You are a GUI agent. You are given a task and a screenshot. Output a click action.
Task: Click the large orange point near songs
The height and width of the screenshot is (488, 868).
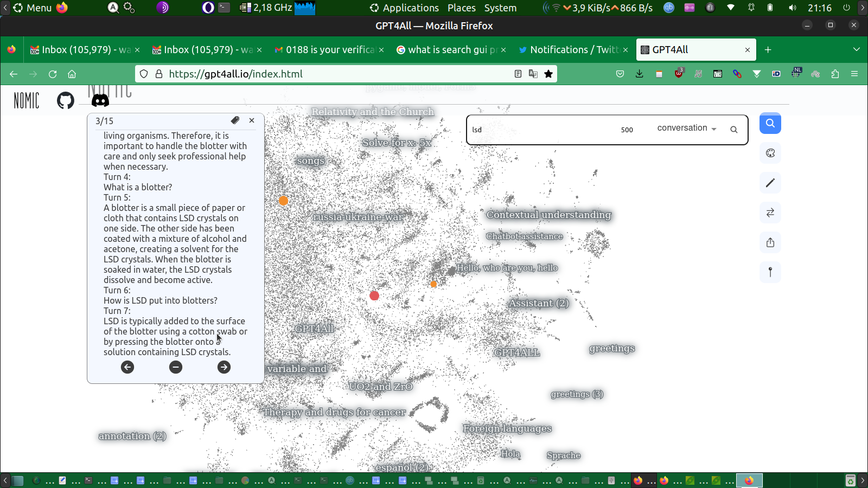pos(283,201)
